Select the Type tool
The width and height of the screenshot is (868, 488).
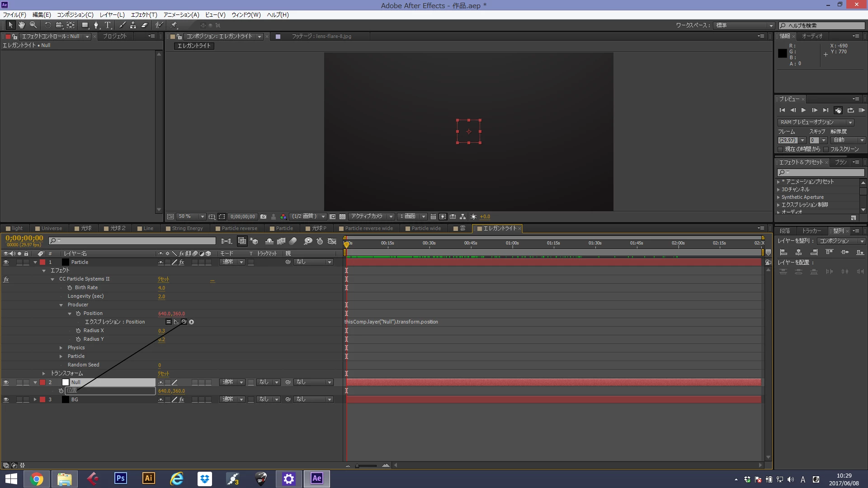[108, 25]
